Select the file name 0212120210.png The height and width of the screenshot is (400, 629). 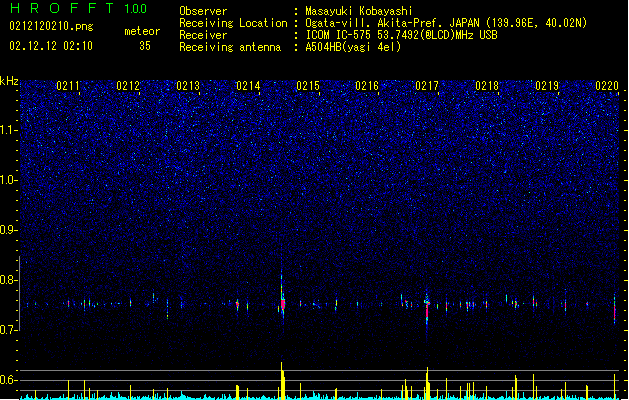pos(51,26)
